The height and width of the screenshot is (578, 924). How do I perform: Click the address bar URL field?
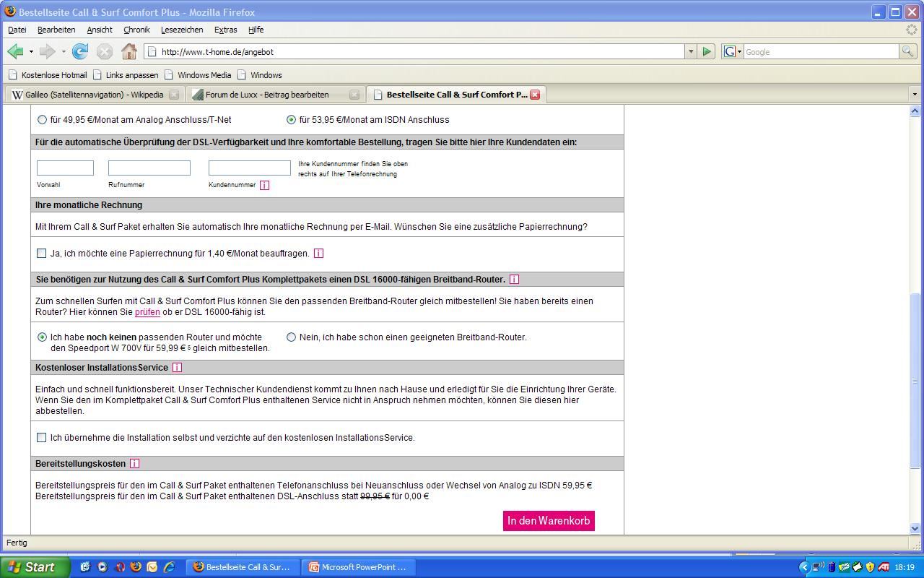coord(415,51)
